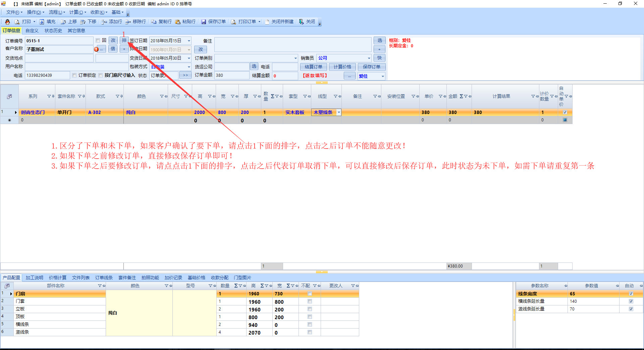The image size is (644, 350).
Task: Add a row using 添加行
Action: (112, 22)
